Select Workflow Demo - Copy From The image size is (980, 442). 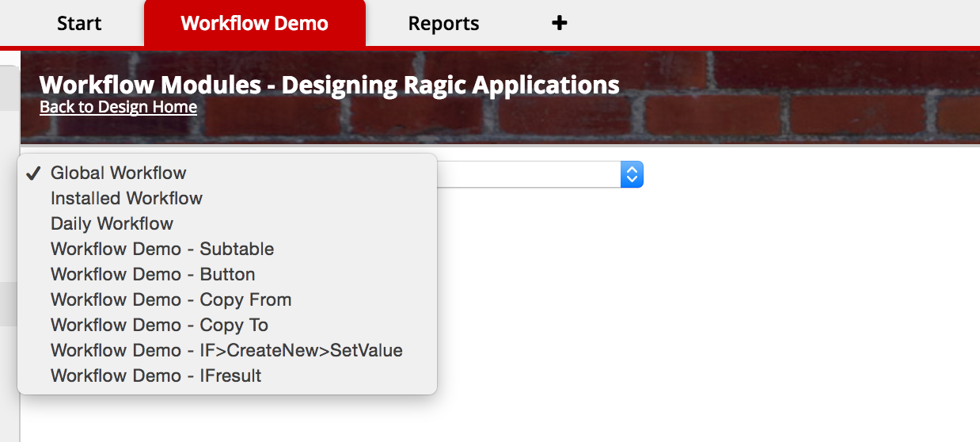227,299
